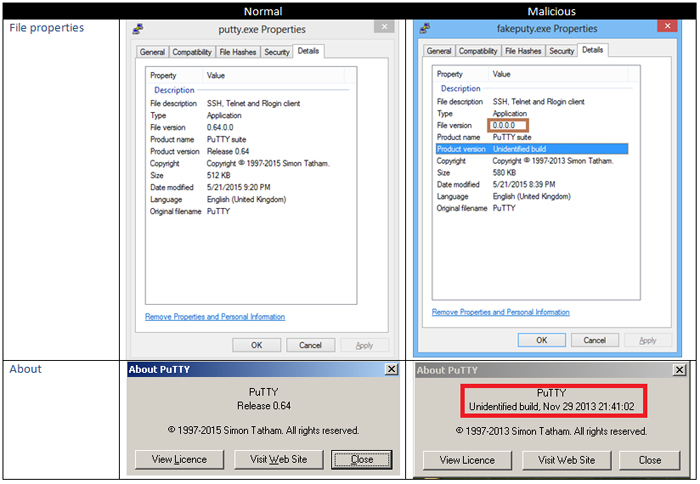
Task: Click View Licence in Release 0.64 About dialog
Action: 173,459
